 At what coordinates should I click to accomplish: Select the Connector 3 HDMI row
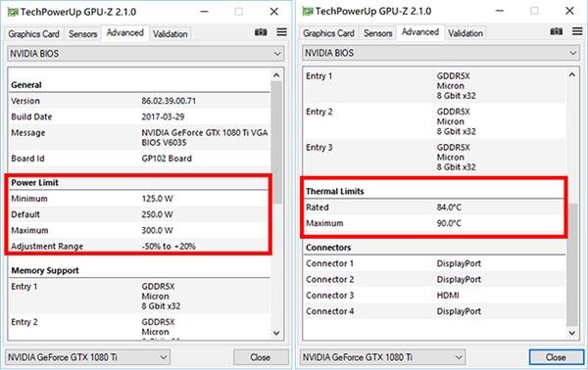[434, 296]
